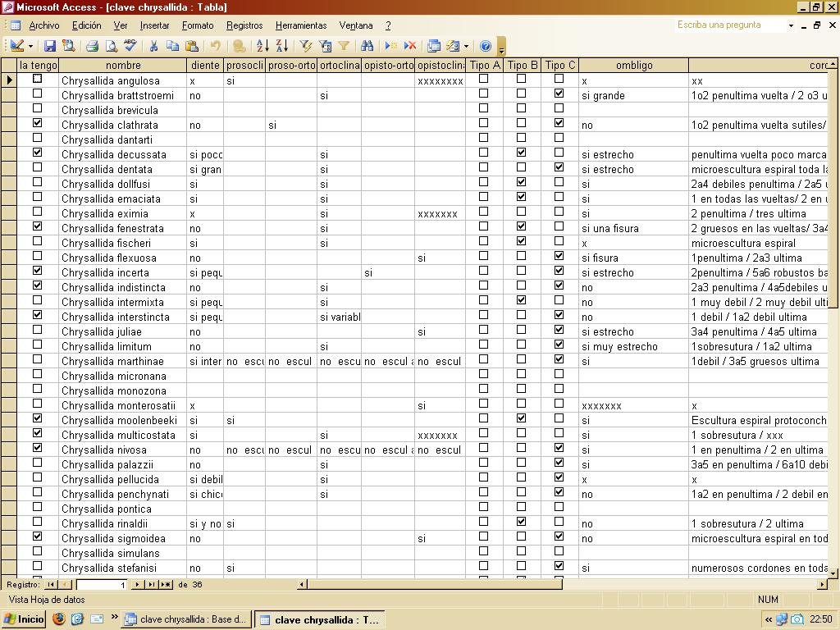Uncheck la tengo for Chrysallida clathrata
Viewport: 840px width, 630px height.
click(37, 123)
